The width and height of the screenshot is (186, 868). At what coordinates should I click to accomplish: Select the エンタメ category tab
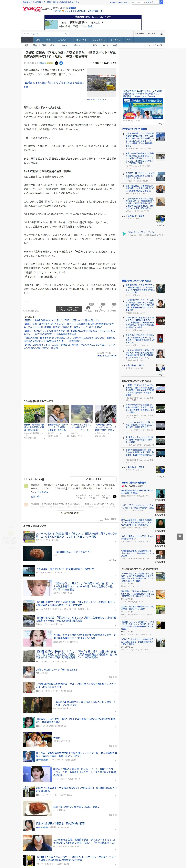click(x=63, y=45)
